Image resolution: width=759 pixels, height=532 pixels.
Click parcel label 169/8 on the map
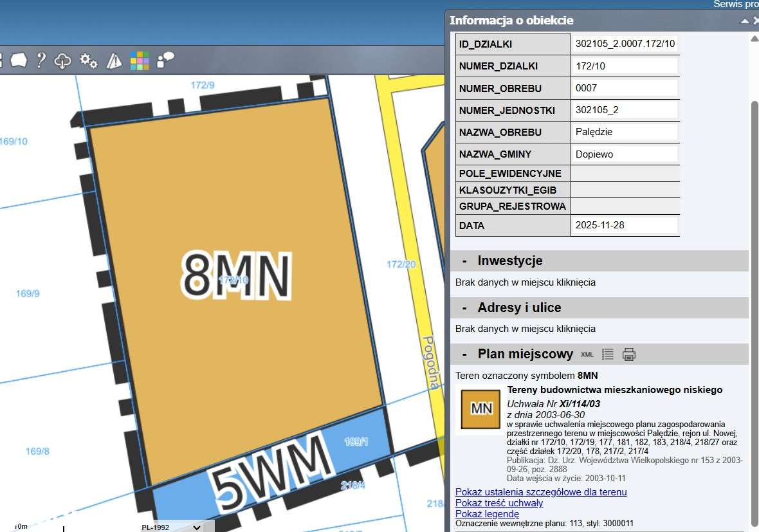click(x=37, y=451)
